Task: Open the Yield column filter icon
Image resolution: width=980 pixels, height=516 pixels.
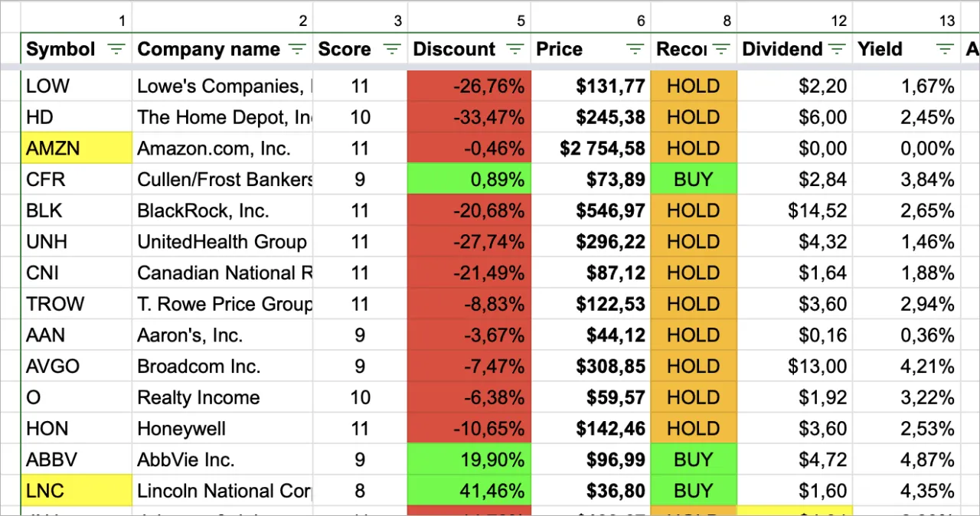Action: coord(945,50)
